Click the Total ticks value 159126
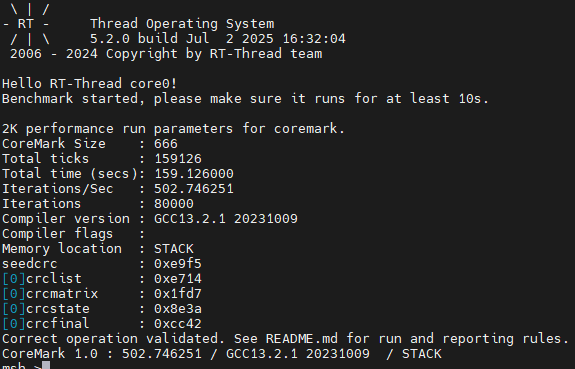Screen dimensions: 575x369 coord(178,159)
